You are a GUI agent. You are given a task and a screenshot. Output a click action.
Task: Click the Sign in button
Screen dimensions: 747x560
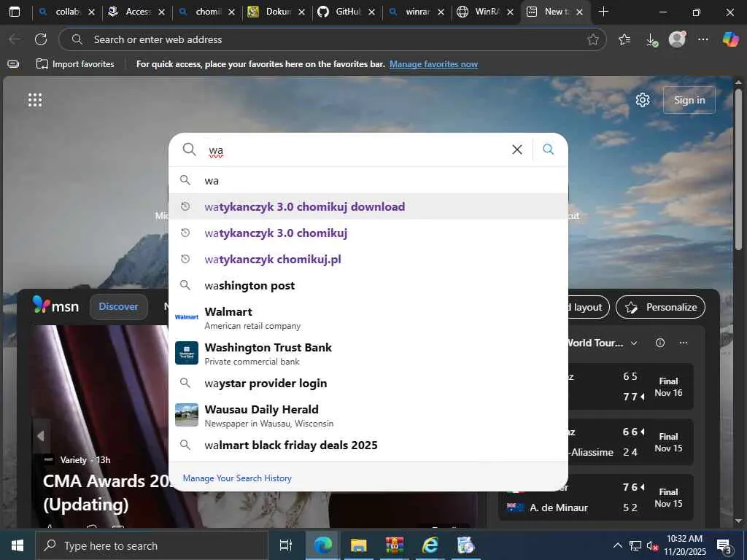[x=689, y=100]
